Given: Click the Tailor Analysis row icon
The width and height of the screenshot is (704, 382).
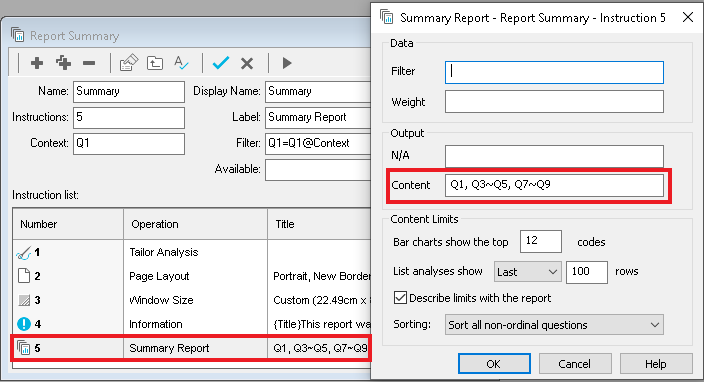Looking at the screenshot, I should click(23, 253).
